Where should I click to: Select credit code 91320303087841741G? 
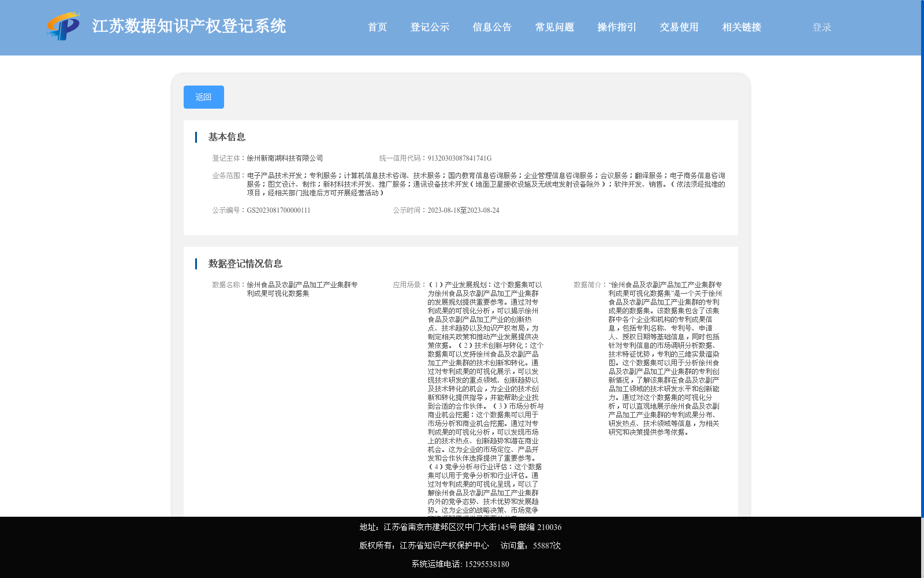(x=460, y=158)
